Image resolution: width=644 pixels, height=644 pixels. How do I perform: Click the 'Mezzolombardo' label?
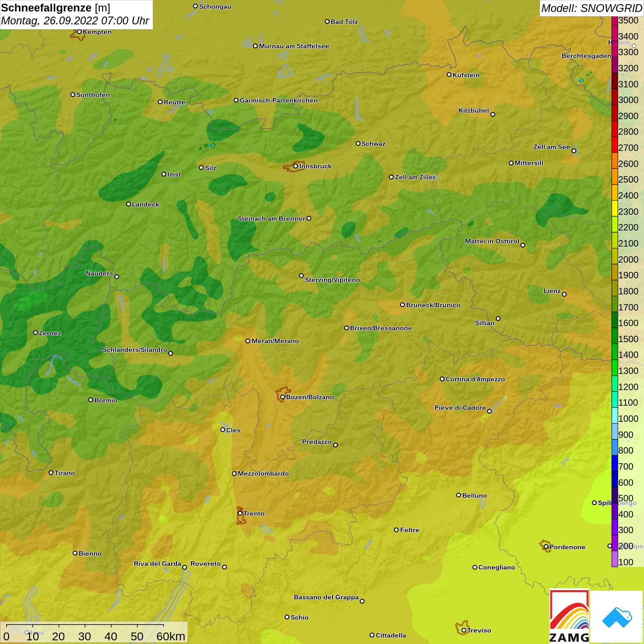click(263, 473)
